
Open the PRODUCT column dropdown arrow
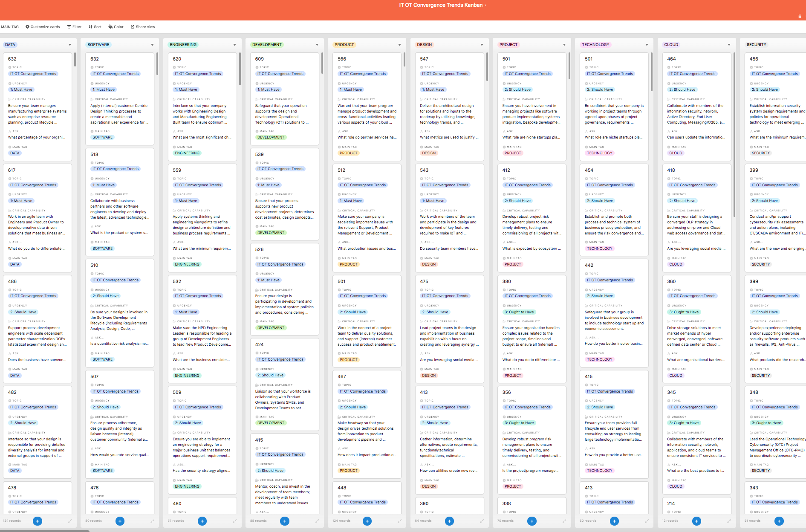pos(399,45)
